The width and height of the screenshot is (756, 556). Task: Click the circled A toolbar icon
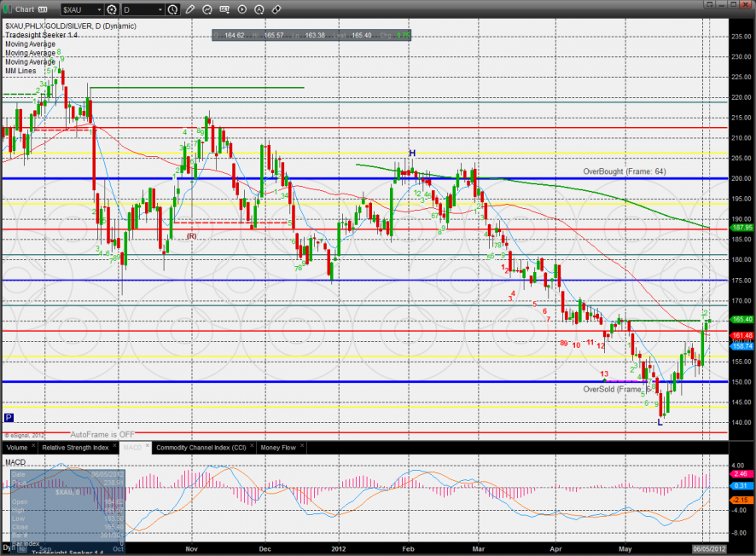click(x=259, y=10)
